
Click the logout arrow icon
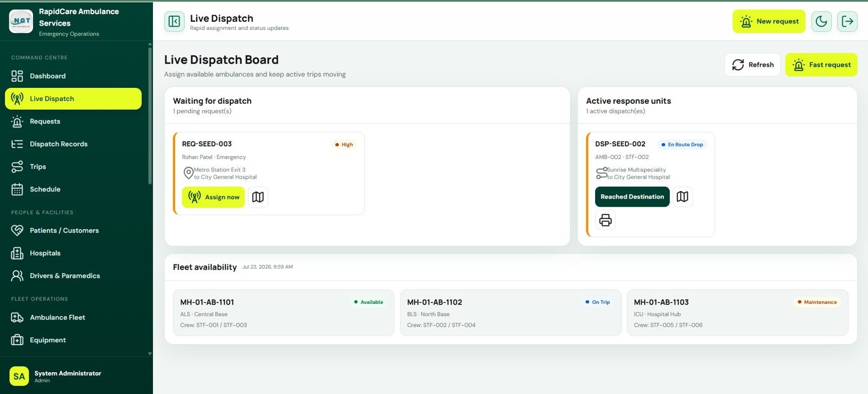coord(847,22)
